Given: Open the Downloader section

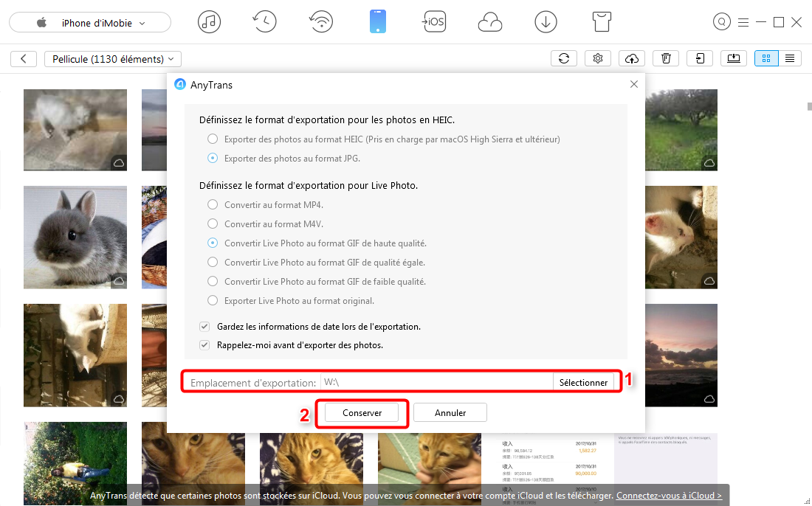Looking at the screenshot, I should click(x=546, y=21).
